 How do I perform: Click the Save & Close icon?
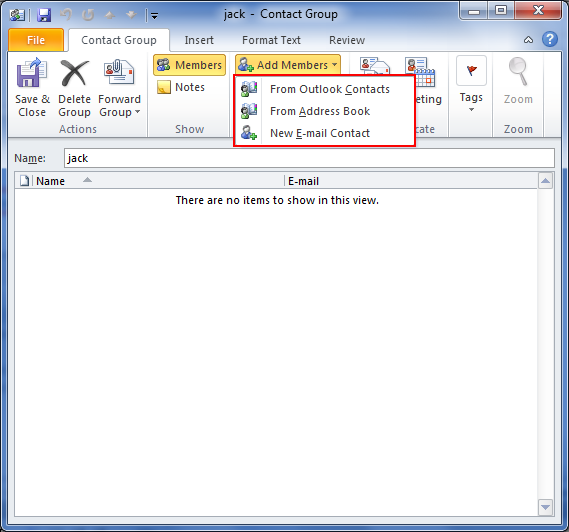32,73
